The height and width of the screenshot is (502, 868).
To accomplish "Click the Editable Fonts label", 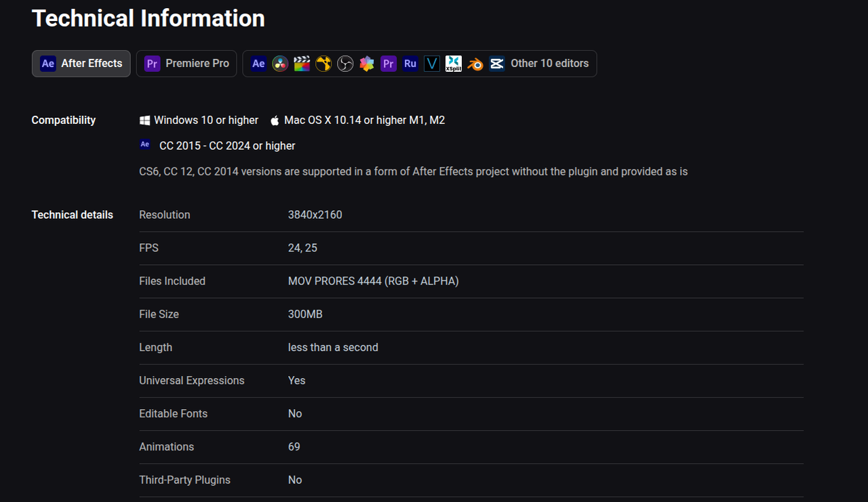I will (x=174, y=414).
